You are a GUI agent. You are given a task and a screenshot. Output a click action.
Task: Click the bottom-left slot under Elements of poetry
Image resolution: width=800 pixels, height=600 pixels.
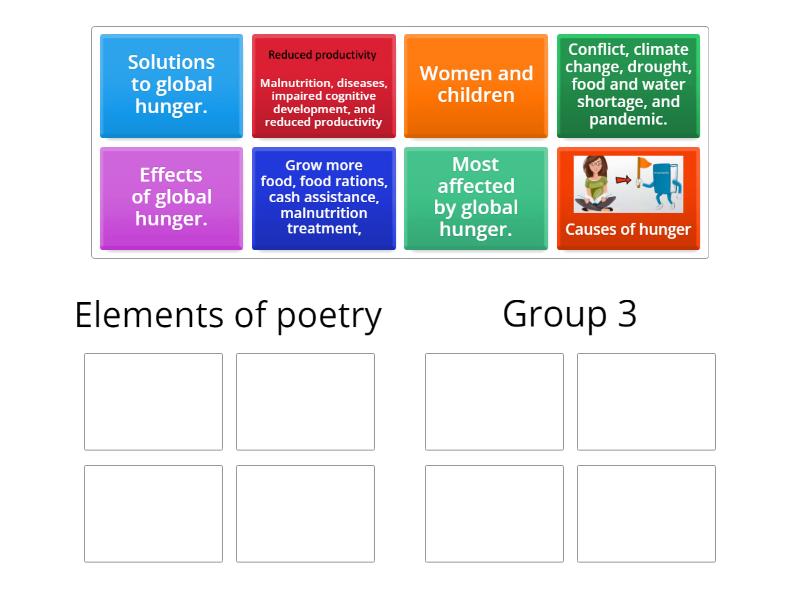pos(153,514)
